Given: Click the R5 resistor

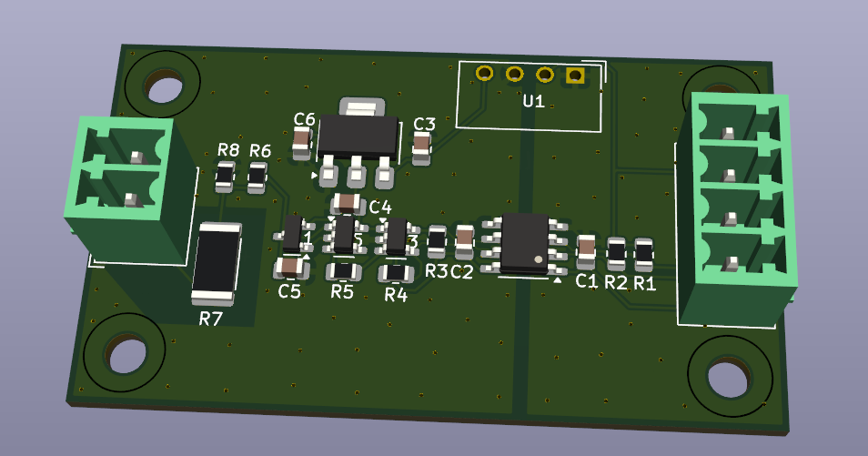Looking at the screenshot, I should click(343, 270).
